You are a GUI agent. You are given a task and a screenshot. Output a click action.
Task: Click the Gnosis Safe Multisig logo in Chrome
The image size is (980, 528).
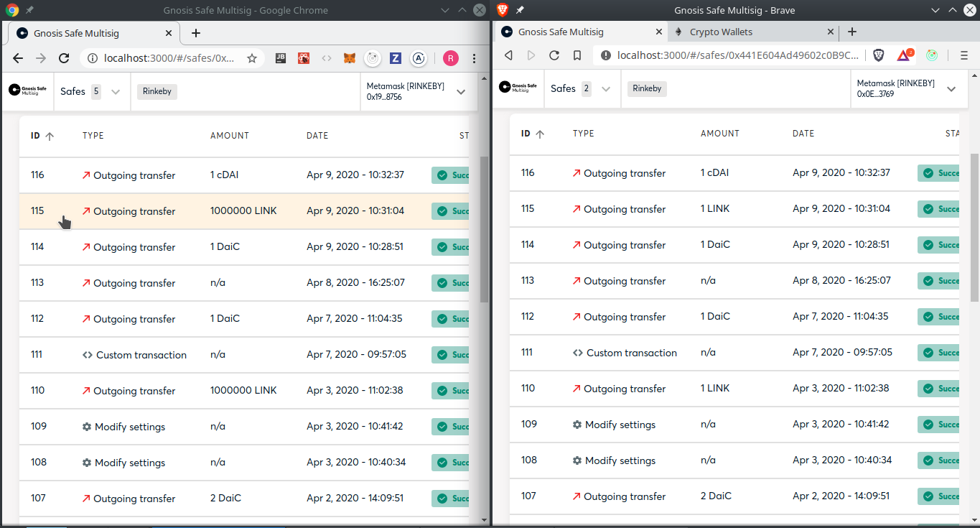pos(28,90)
